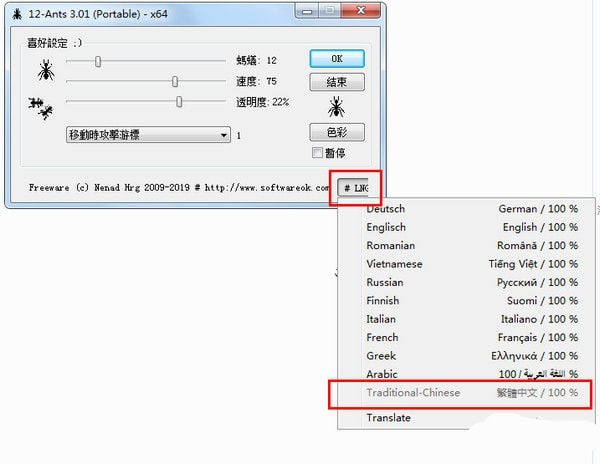The width and height of the screenshot is (600, 464).
Task: Select Deutsch from language menu
Action: pos(466,209)
